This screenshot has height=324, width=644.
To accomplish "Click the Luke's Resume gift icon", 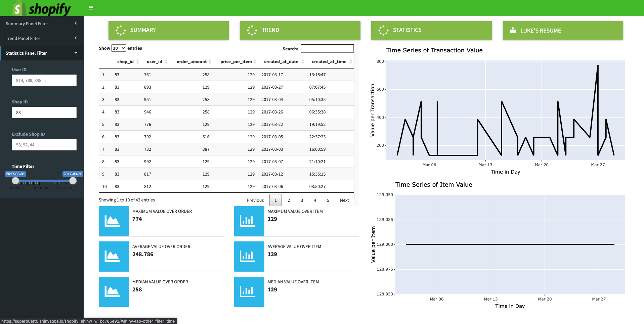I will pos(513,31).
